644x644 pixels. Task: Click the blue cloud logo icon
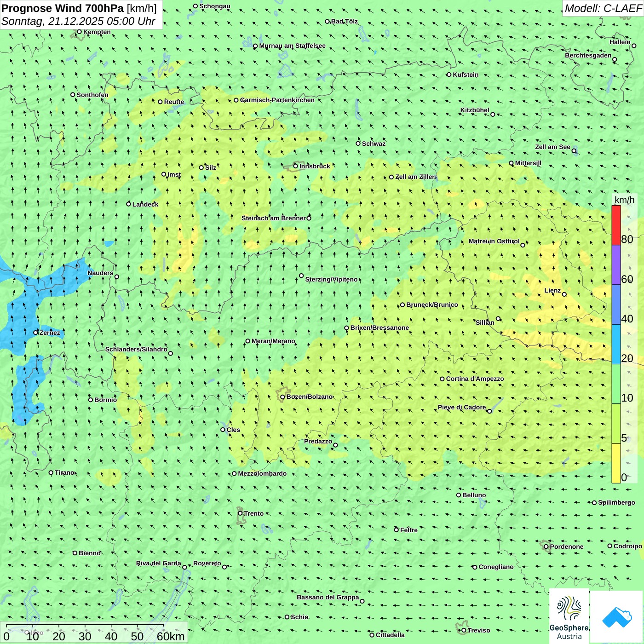pos(616,617)
